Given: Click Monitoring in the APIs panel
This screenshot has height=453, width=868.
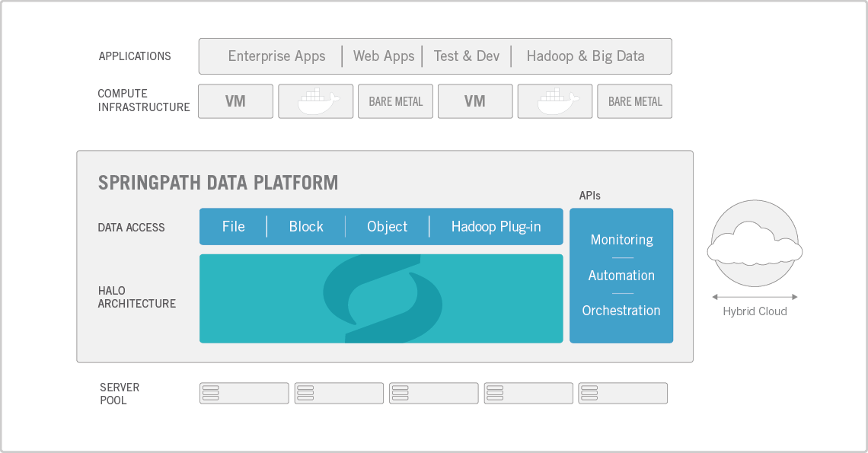Looking at the screenshot, I should [x=621, y=240].
